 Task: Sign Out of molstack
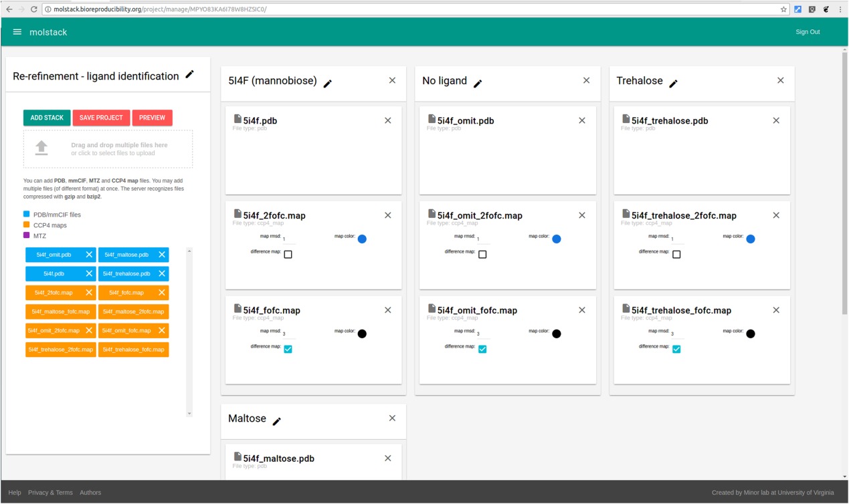pyautogui.click(x=808, y=32)
